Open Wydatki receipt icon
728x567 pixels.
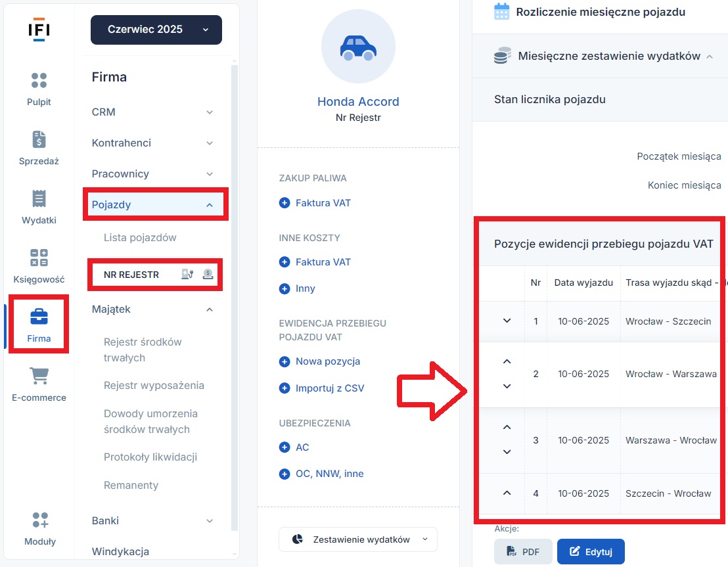tap(39, 198)
